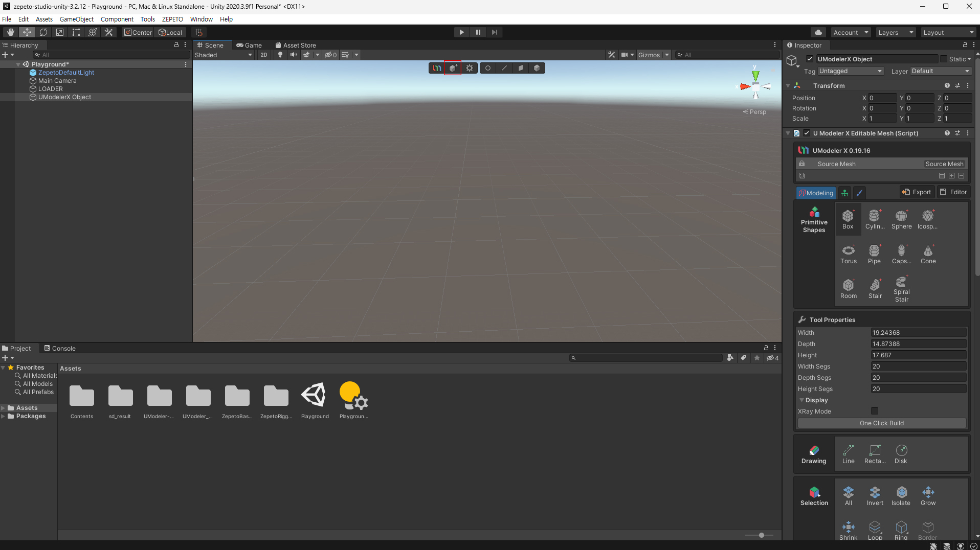Image resolution: width=980 pixels, height=550 pixels.
Task: Create a Cylinder primitive shape
Action: 875,219
